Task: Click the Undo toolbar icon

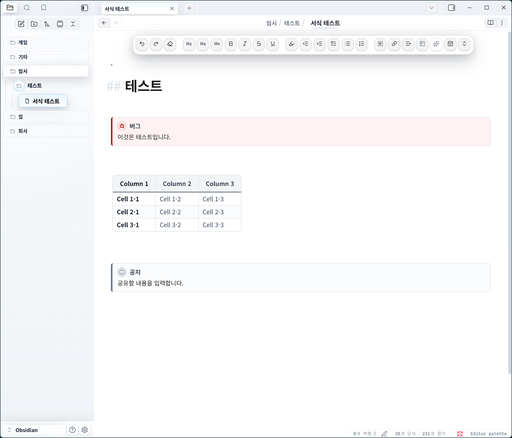Action: 142,44
